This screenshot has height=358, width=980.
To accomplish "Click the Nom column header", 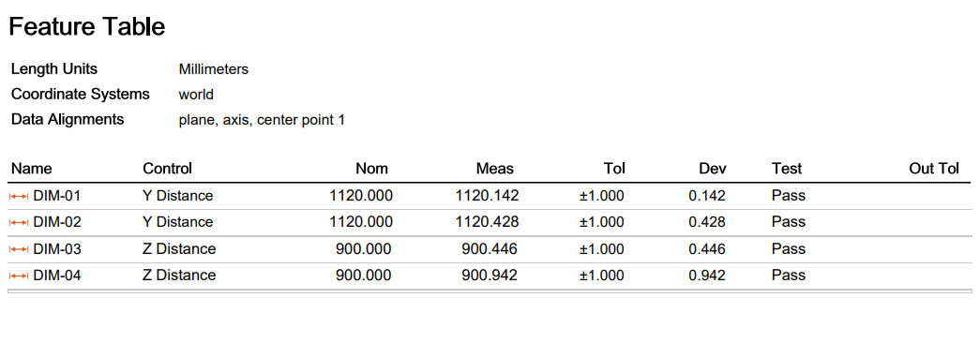I will tap(372, 169).
